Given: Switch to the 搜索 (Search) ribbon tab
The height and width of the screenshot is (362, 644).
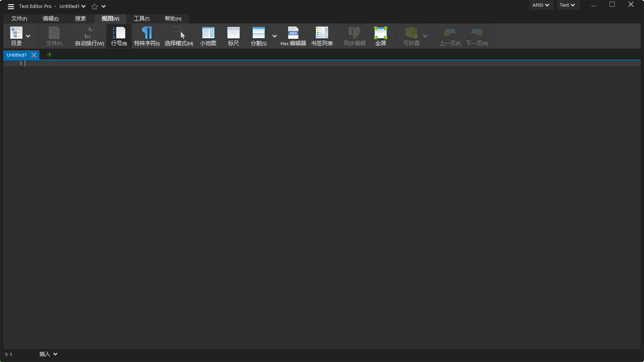Looking at the screenshot, I should click(80, 18).
